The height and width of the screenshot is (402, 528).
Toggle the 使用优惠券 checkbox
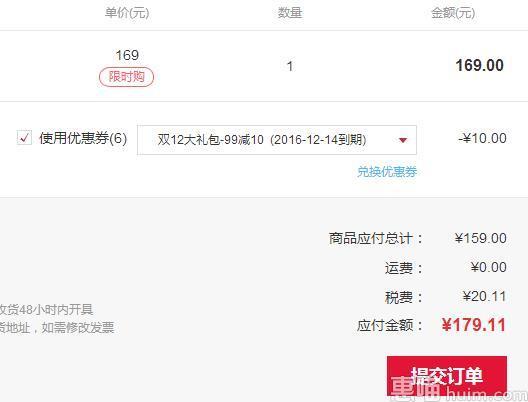click(24, 138)
